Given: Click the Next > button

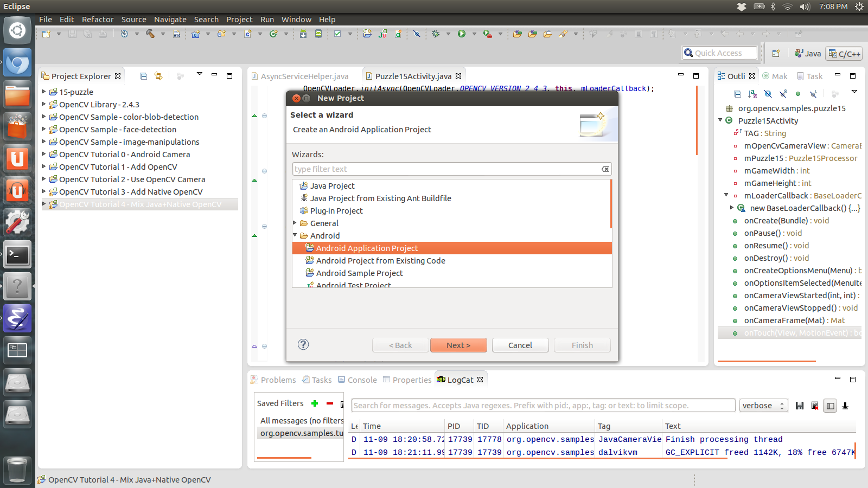Looking at the screenshot, I should coord(458,345).
